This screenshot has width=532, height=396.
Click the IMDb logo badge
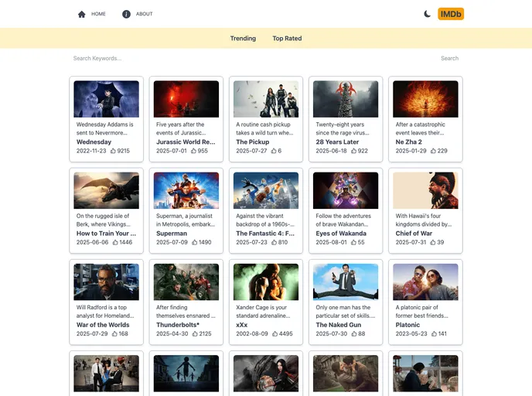[451, 14]
